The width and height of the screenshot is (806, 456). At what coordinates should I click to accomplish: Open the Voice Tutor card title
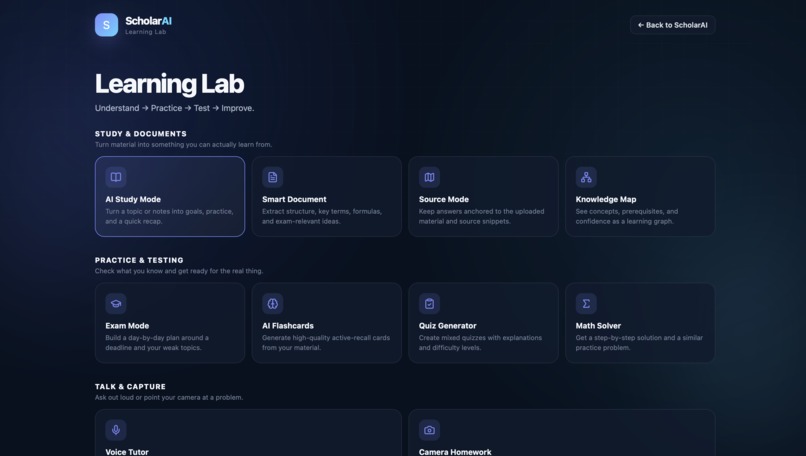click(x=127, y=452)
